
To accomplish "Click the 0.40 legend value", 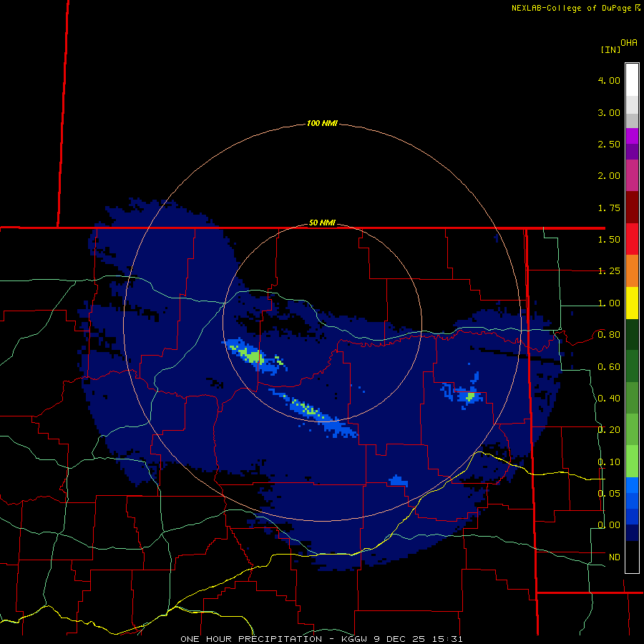I will pyautogui.click(x=609, y=399).
